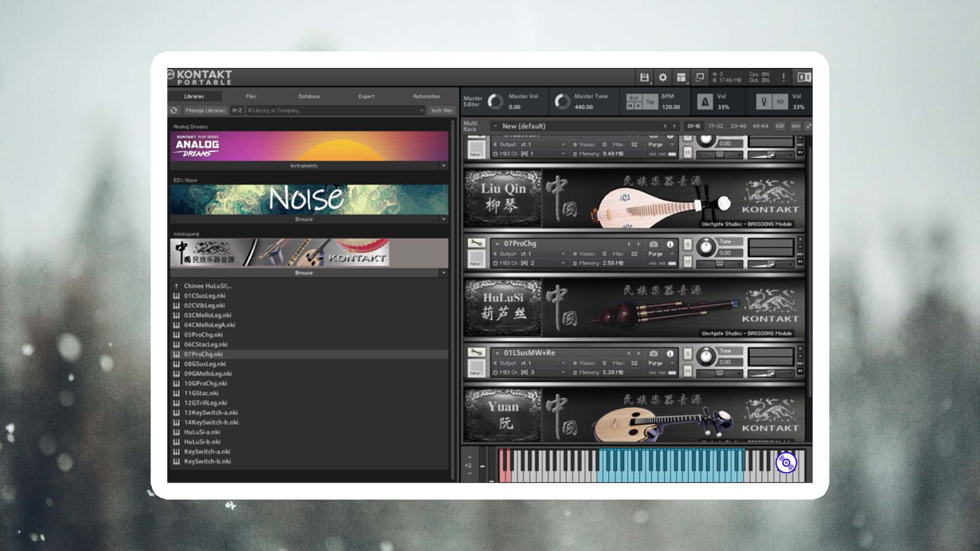Open MIDI Ch [A] 2 dropdown
The image size is (980, 551).
point(563,263)
